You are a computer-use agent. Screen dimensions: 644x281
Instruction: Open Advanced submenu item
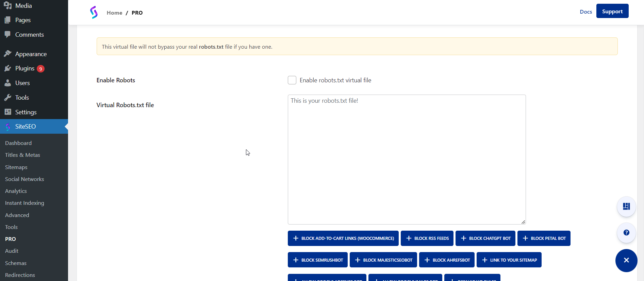click(17, 215)
